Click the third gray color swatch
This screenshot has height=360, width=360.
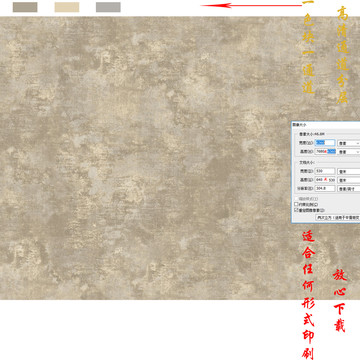[108, 7]
